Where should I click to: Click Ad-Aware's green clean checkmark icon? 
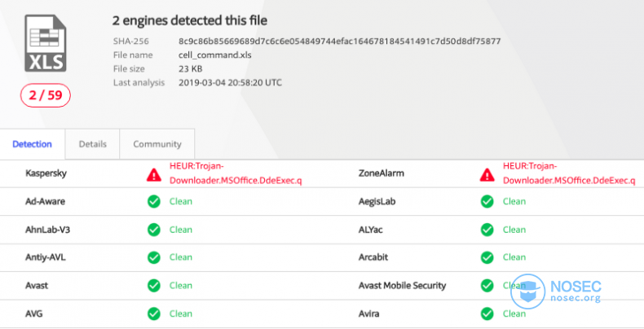pos(154,201)
